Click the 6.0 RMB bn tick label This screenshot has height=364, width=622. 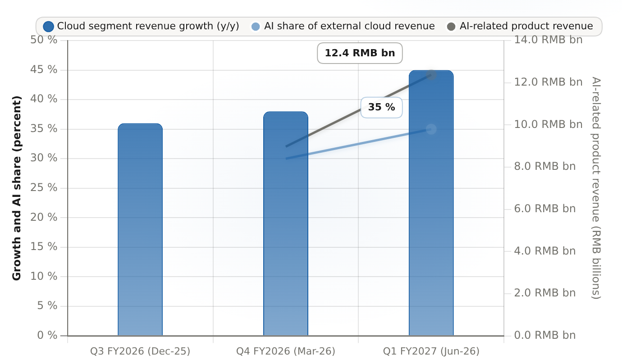point(545,209)
